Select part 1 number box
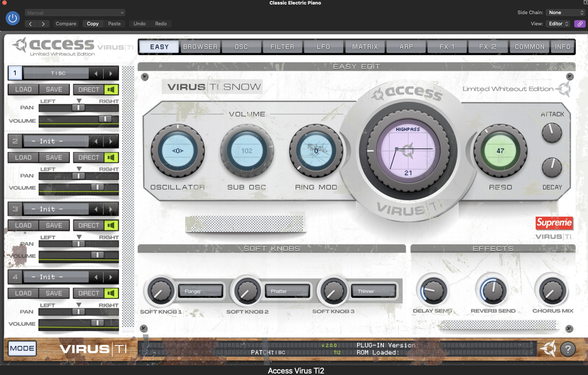588x375 pixels. 15,73
